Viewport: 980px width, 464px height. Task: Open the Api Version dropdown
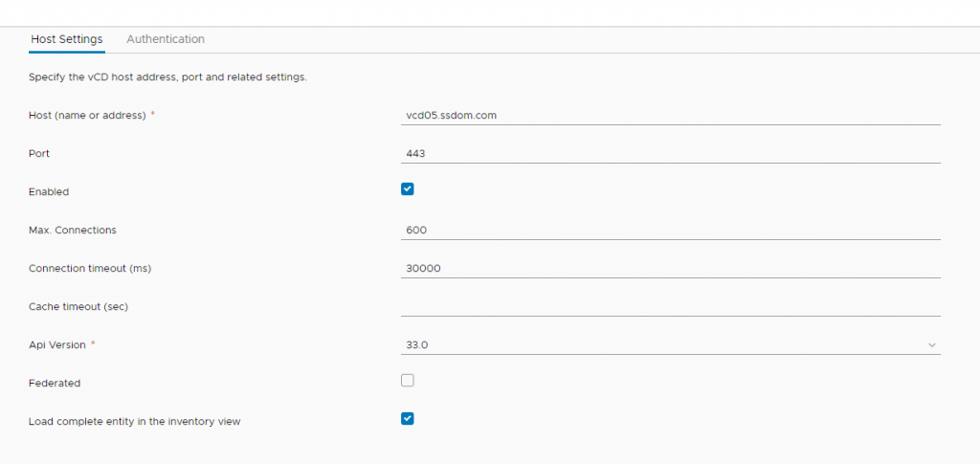click(x=671, y=344)
